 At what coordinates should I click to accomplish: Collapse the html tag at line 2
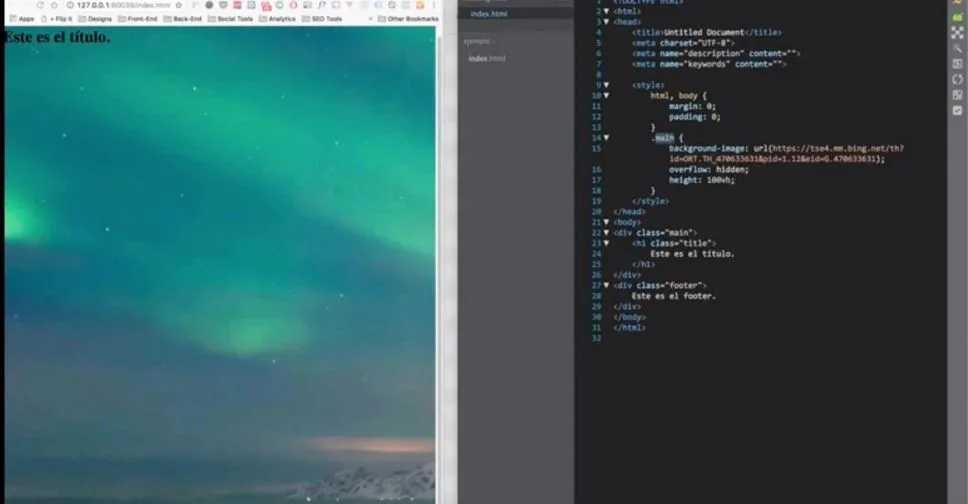tap(606, 11)
